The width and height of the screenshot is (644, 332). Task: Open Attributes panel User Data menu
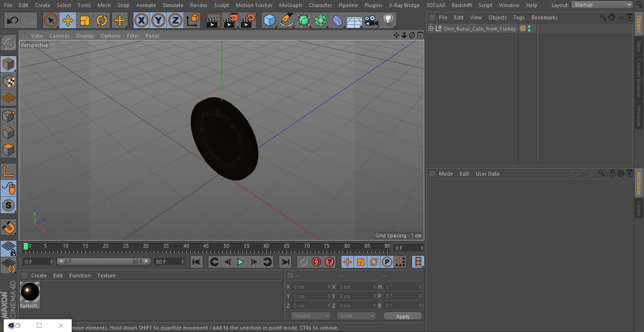(x=487, y=174)
